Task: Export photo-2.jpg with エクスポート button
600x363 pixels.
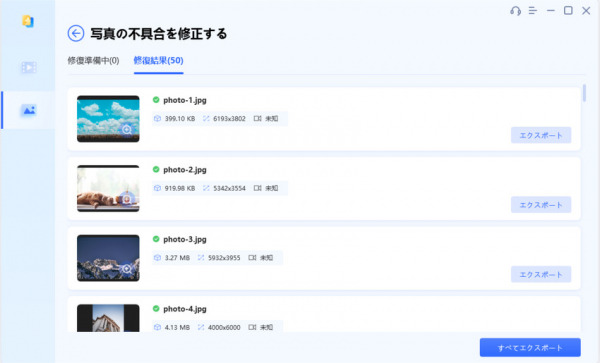Action: click(541, 205)
